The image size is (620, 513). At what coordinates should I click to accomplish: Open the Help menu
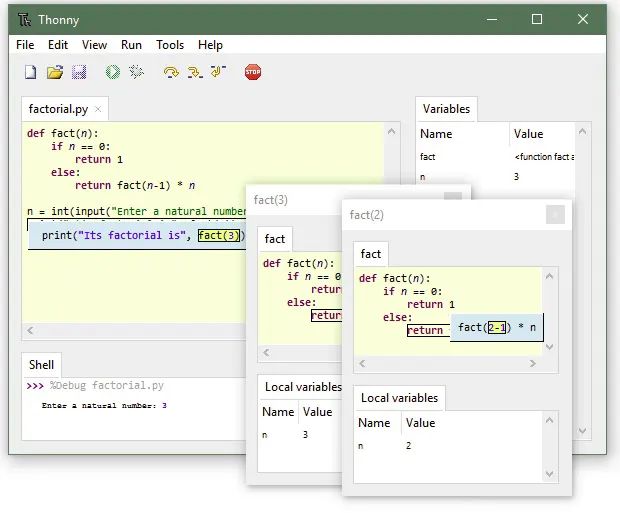coord(210,45)
